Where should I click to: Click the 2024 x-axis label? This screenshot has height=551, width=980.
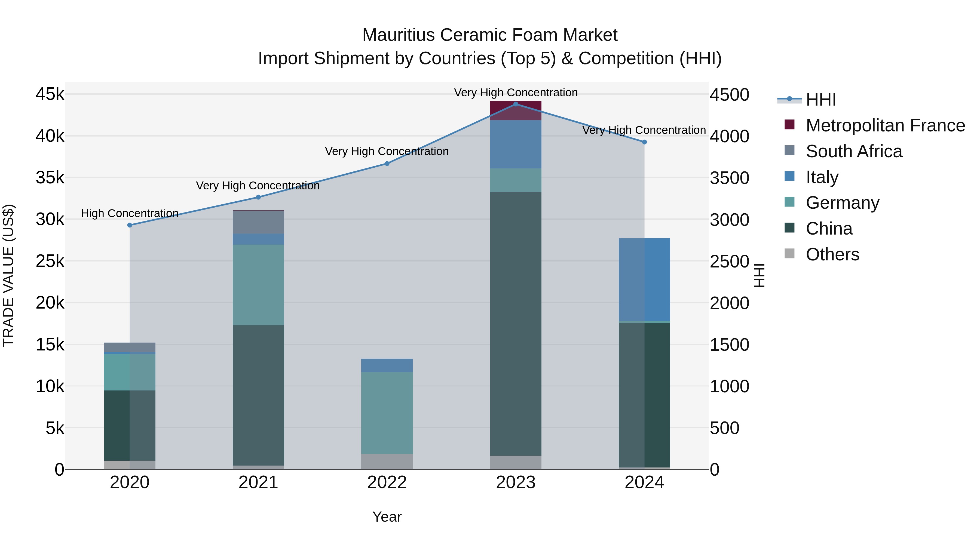pyautogui.click(x=644, y=482)
